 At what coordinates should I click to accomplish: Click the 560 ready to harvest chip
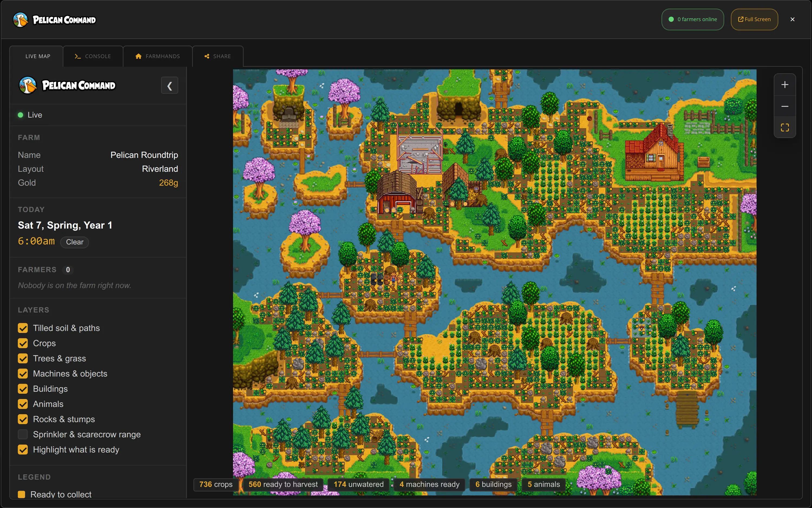click(x=283, y=484)
